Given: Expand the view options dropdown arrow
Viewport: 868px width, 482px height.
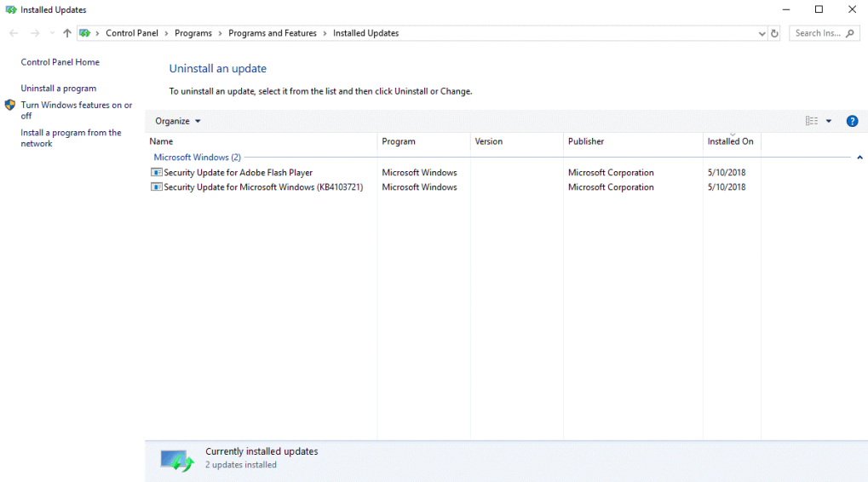Looking at the screenshot, I should click(829, 121).
